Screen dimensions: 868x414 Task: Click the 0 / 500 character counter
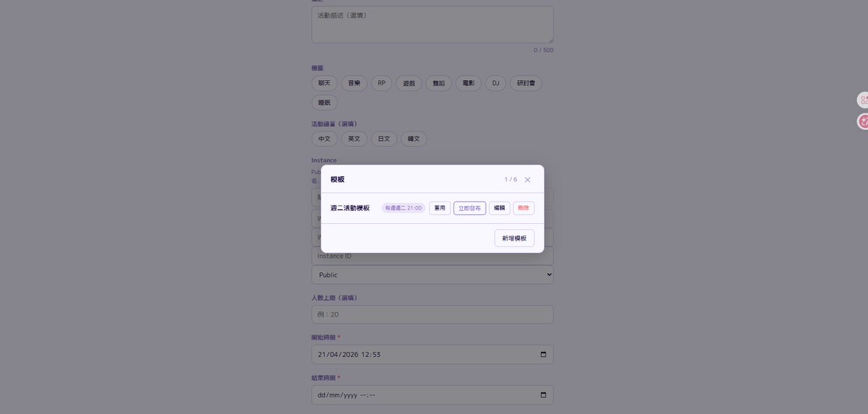tap(543, 50)
